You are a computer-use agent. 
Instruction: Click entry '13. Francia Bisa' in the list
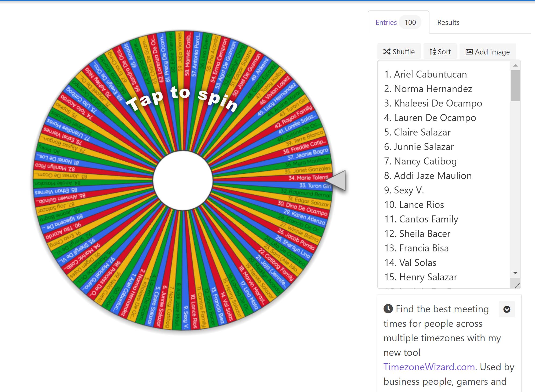[x=417, y=248]
